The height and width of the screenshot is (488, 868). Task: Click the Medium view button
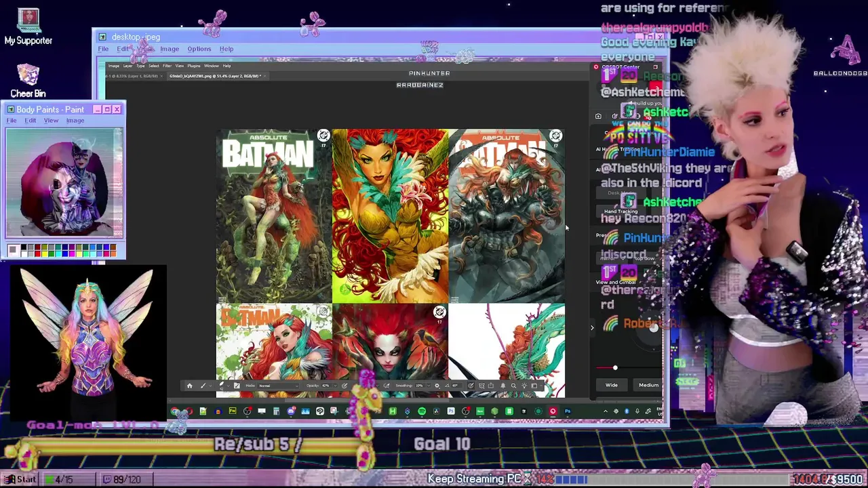[648, 385]
